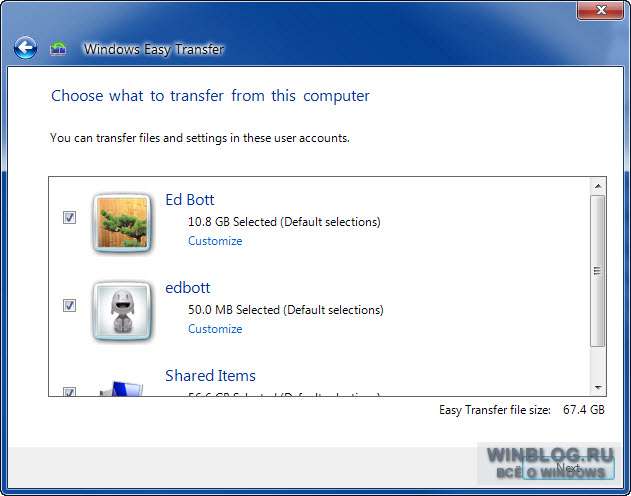Close the Windows Easy Transfer window

click(601, 10)
